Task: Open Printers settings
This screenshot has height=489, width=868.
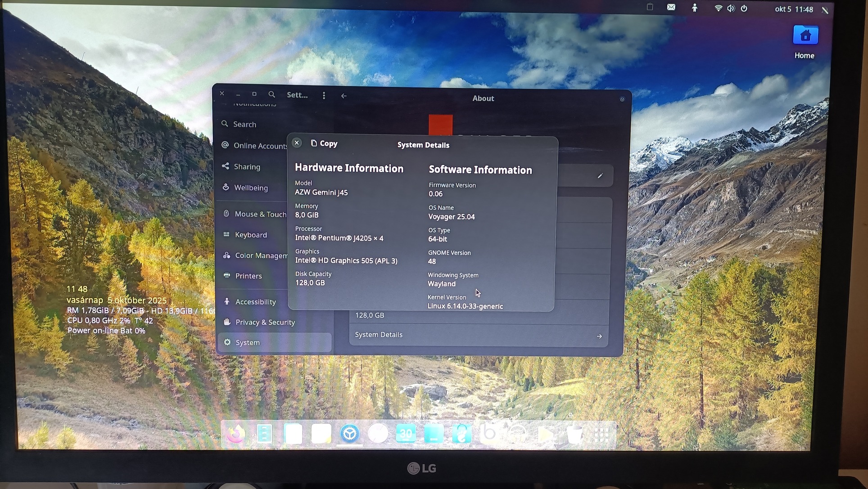Action: point(248,276)
